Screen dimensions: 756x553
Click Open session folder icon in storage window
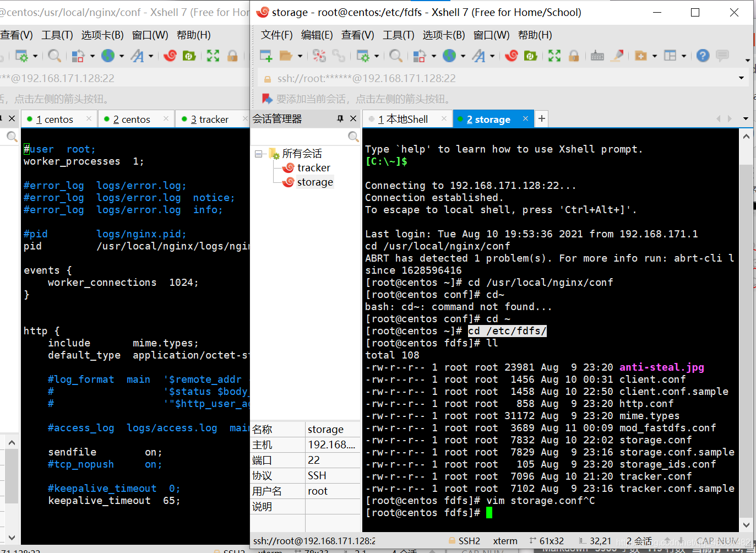[x=285, y=56]
